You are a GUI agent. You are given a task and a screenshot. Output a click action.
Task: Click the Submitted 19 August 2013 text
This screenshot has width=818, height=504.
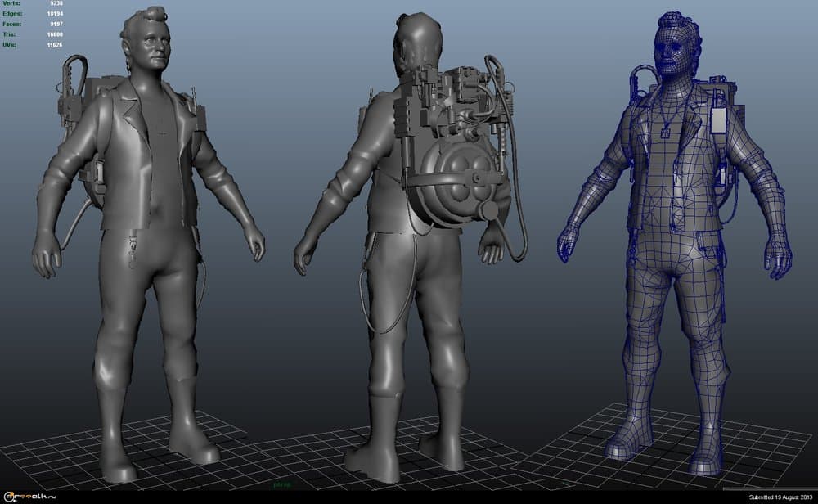tap(780, 497)
